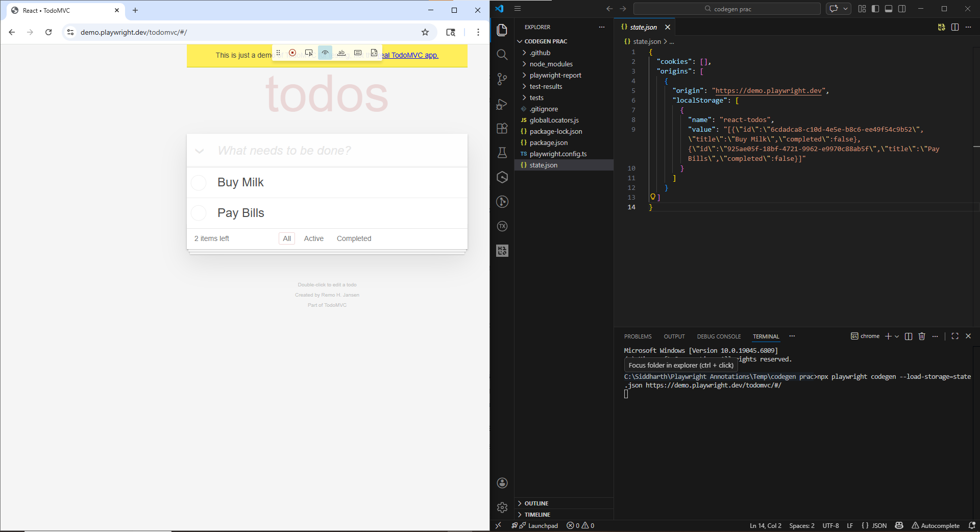Check off the Pay Bills todo
980x532 pixels.
199,213
